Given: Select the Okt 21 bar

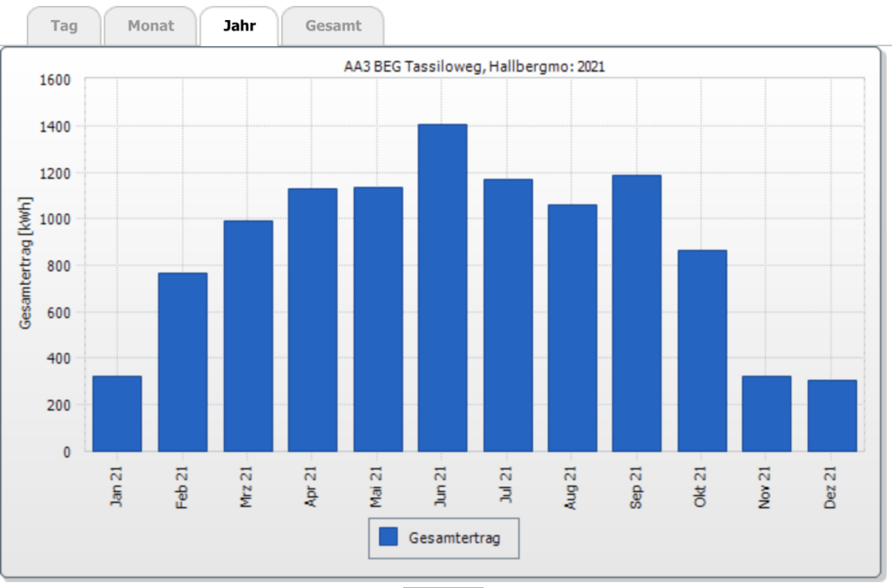Looking at the screenshot, I should 702,351.
